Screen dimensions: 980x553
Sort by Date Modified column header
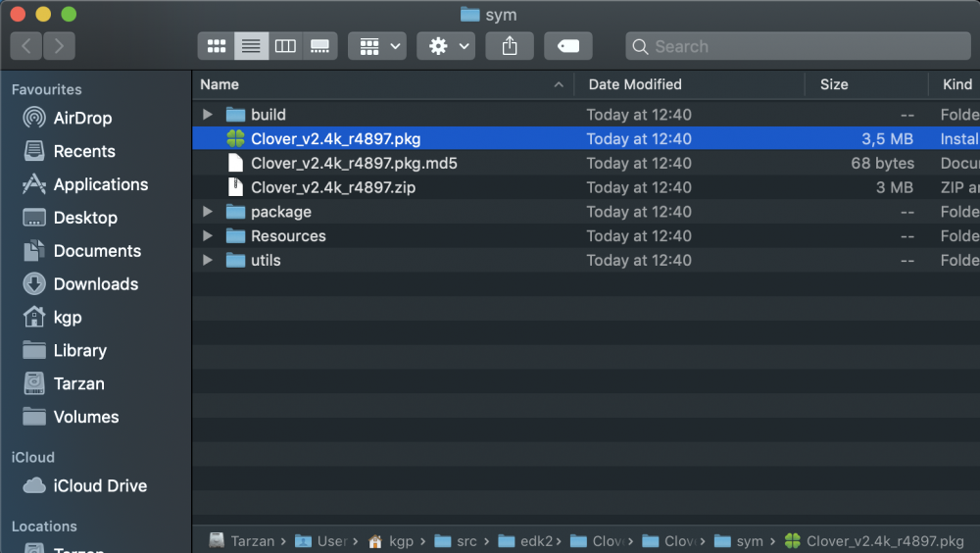(689, 84)
